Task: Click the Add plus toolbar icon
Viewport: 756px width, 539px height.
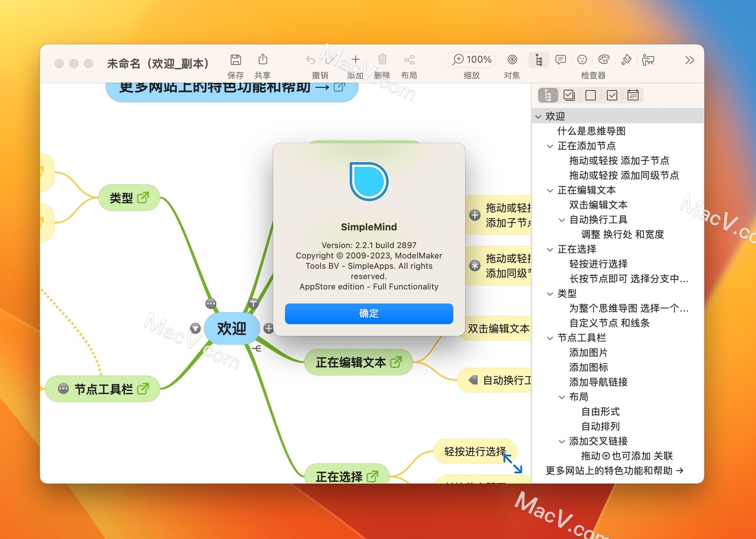Action: pos(355,59)
